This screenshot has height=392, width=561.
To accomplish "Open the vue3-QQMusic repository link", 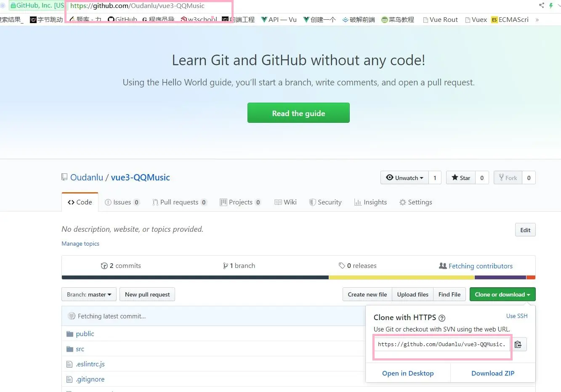I will [x=141, y=177].
